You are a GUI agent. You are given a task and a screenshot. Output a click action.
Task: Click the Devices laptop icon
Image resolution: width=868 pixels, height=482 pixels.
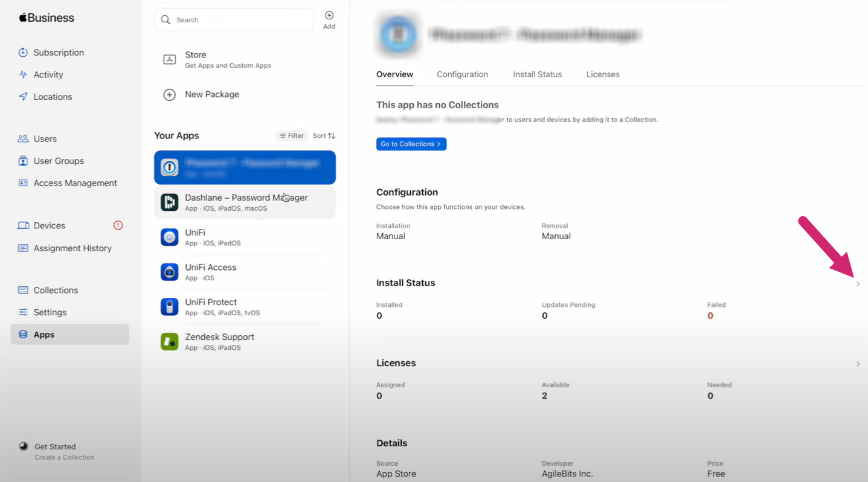[23, 226]
